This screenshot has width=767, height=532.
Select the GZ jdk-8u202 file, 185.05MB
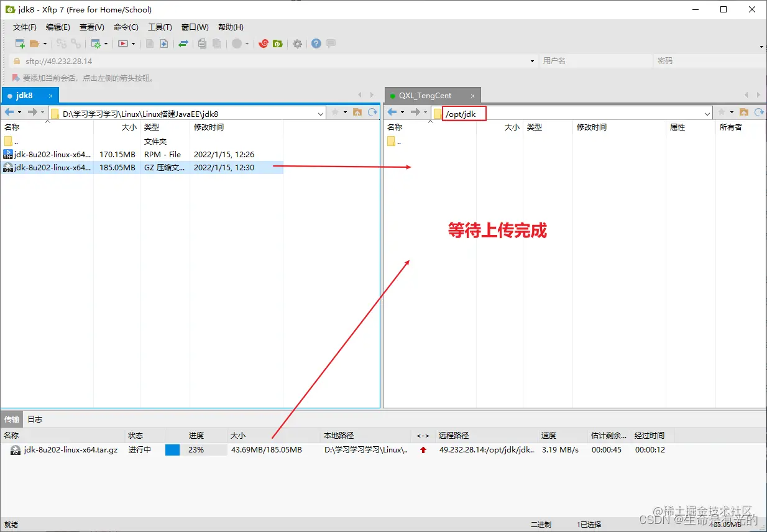click(142, 167)
